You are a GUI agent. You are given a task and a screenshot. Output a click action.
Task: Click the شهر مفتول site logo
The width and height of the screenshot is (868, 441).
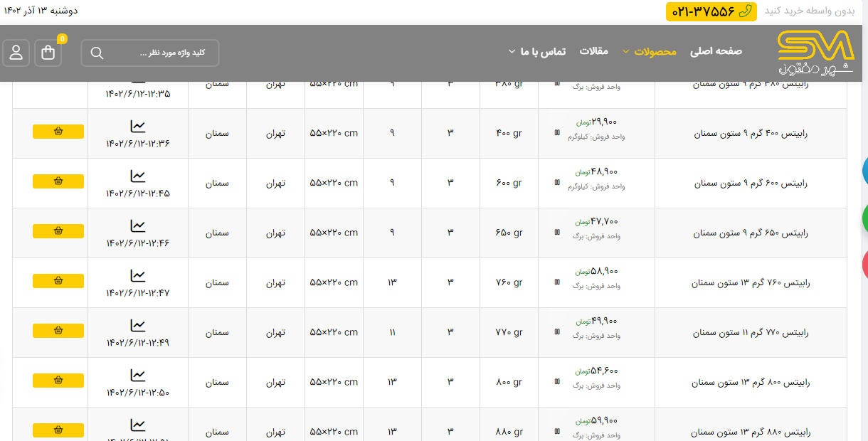tap(815, 53)
